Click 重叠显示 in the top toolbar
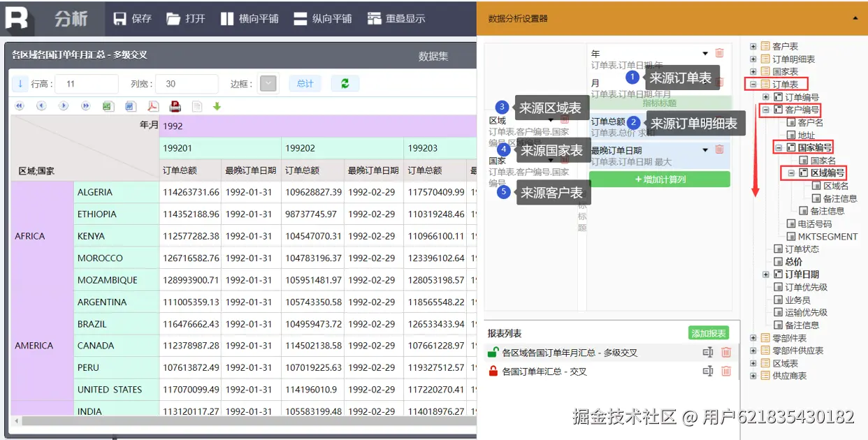 click(396, 19)
